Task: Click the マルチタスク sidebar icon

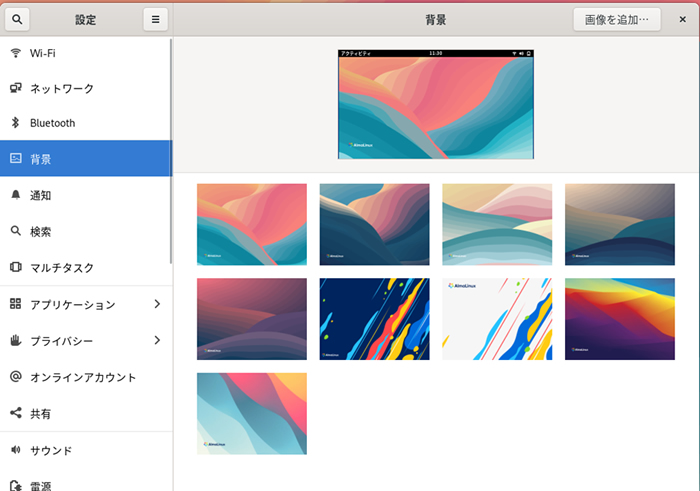Action: pos(16,267)
